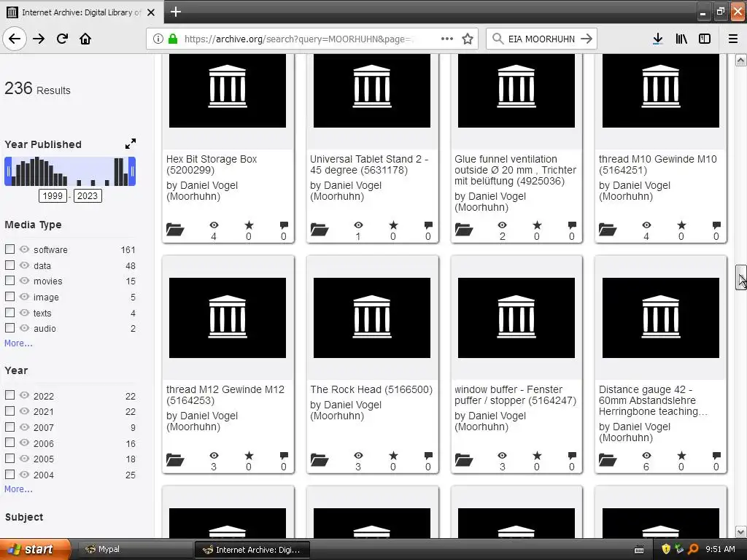Click the green secure connection padlock

click(173, 39)
